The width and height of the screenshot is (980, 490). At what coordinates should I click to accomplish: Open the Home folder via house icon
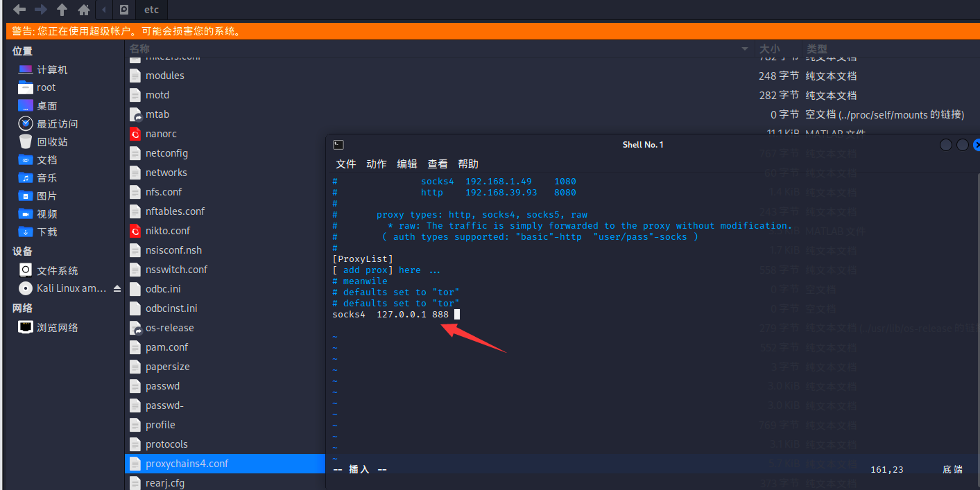[x=84, y=10]
